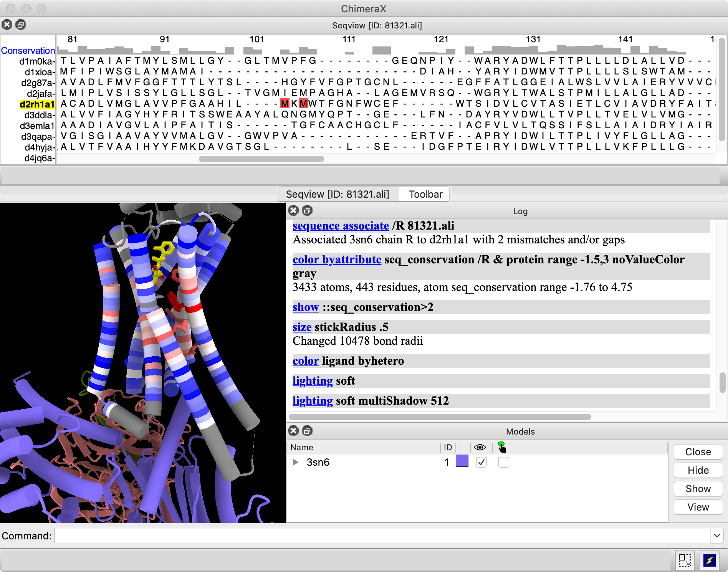Image resolution: width=728 pixels, height=572 pixels.
Task: Check the selected checkbox for model 3sn6
Action: [503, 462]
